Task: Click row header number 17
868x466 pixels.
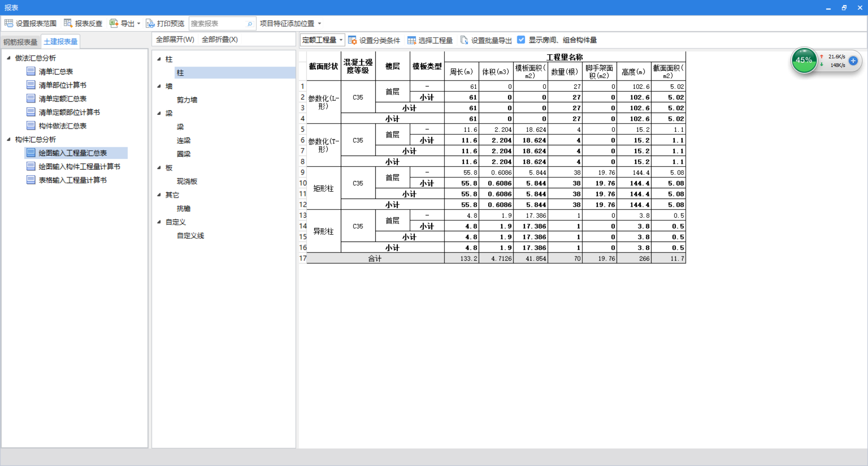Action: (302, 258)
